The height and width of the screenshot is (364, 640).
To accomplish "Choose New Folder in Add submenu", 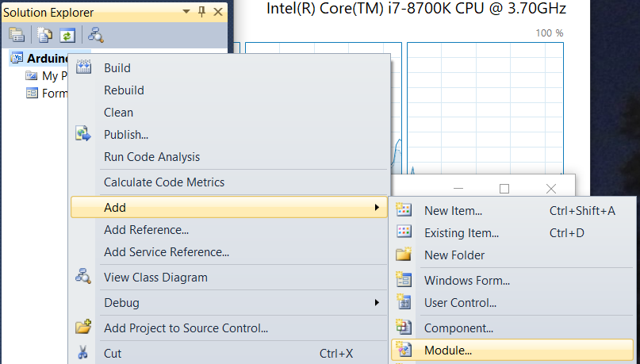I will pos(512,255).
